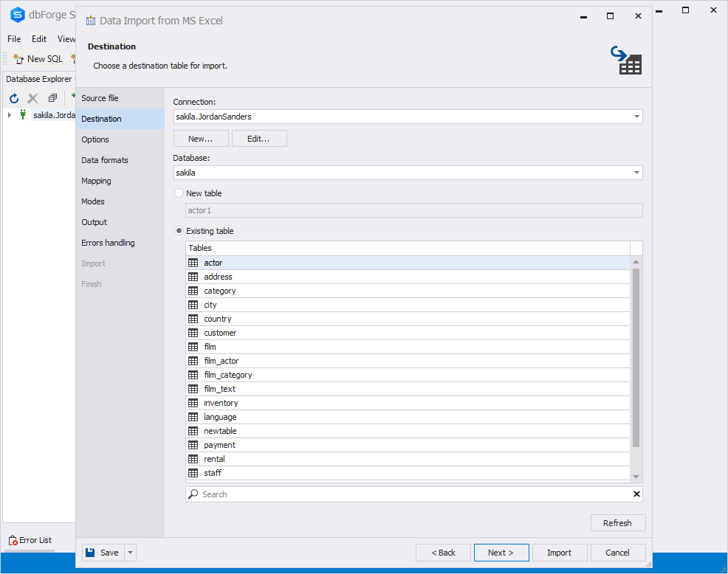Select the rental table row
This screenshot has height=574, width=728.
click(408, 459)
